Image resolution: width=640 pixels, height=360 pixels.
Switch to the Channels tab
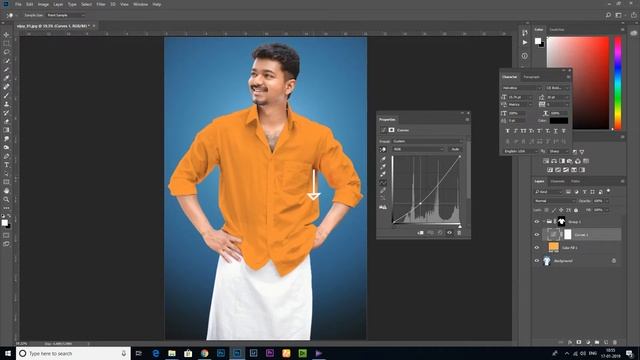(557, 181)
